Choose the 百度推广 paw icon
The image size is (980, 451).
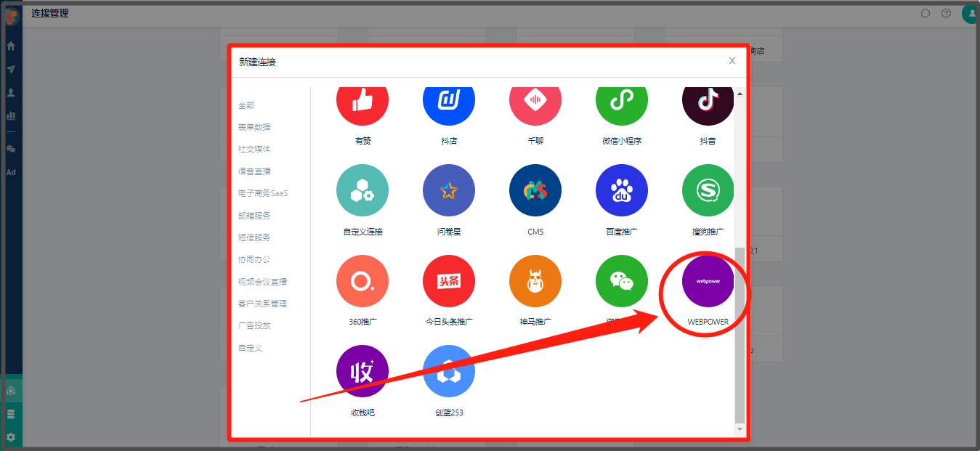point(622,190)
